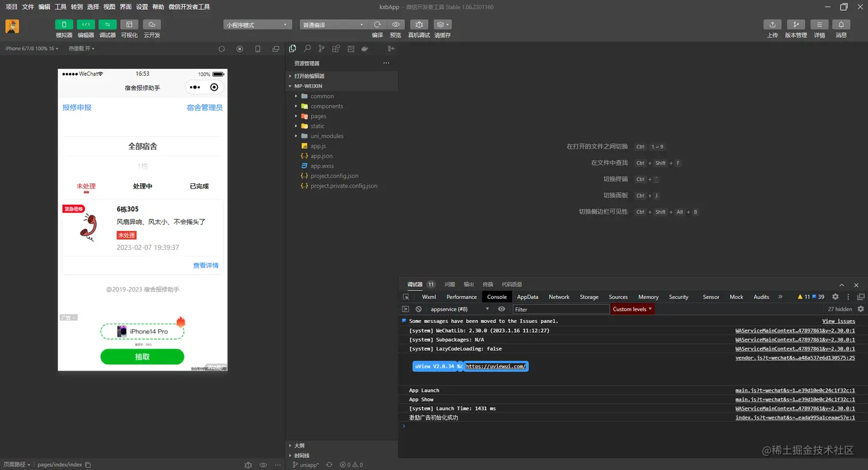
Task: Switch to the Network tab
Action: coord(559,297)
